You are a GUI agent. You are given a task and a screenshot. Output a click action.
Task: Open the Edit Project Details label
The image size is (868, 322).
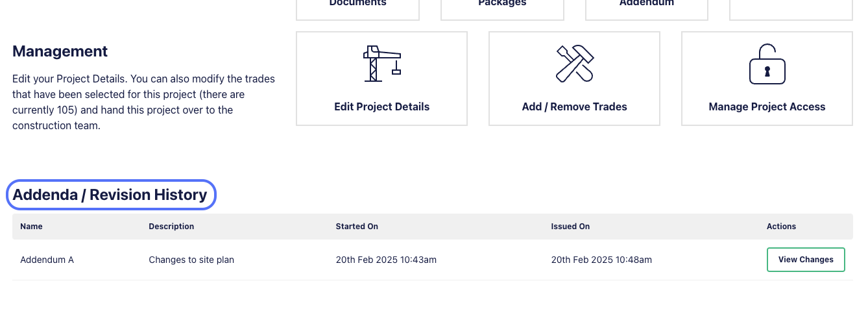[381, 106]
